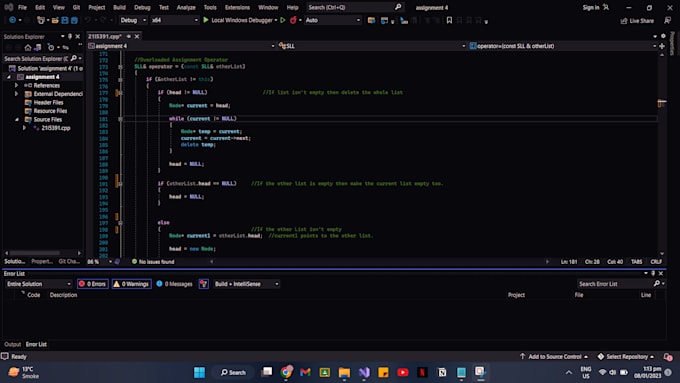Switch to the Output tab
The width and height of the screenshot is (680, 383).
point(13,344)
